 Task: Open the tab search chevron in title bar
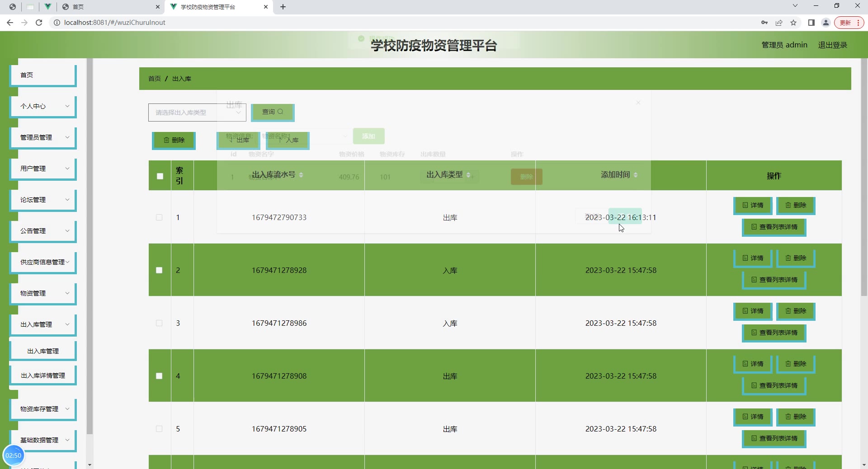click(x=795, y=6)
